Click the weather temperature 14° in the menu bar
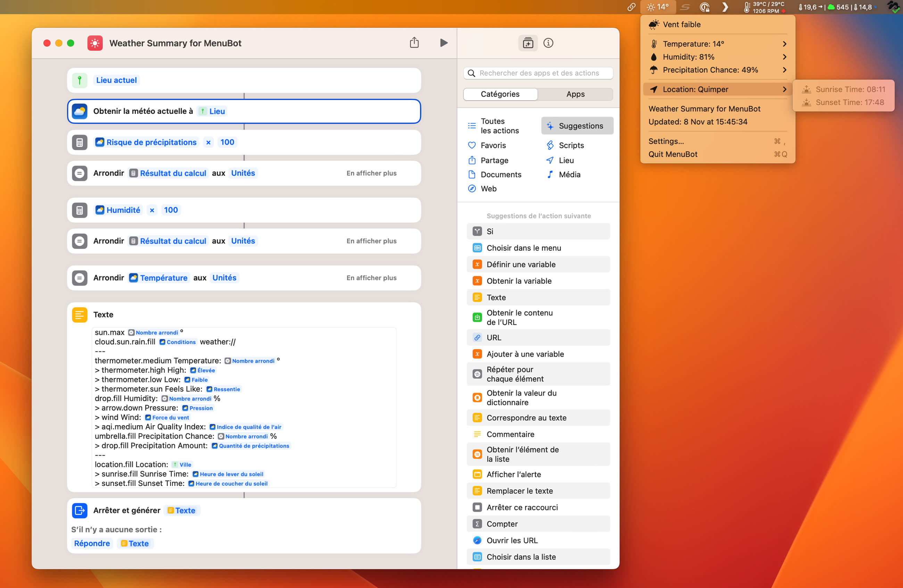Viewport: 903px width, 588px height. 658,7
